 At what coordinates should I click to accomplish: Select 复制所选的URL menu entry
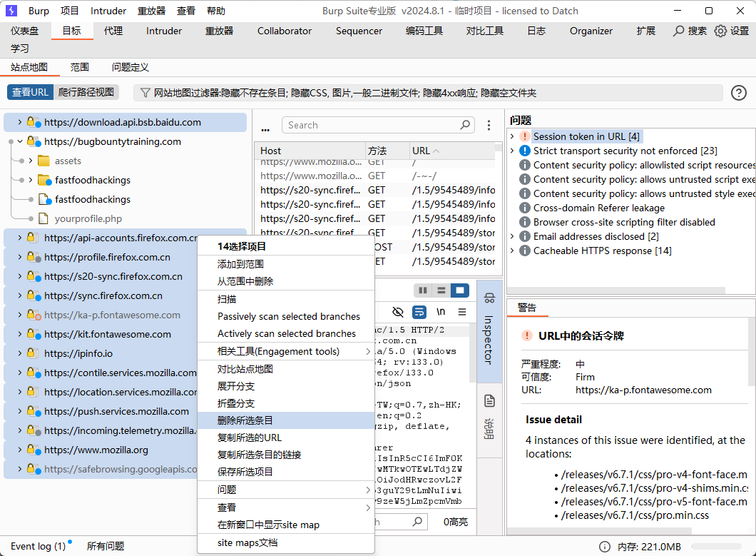click(x=286, y=438)
